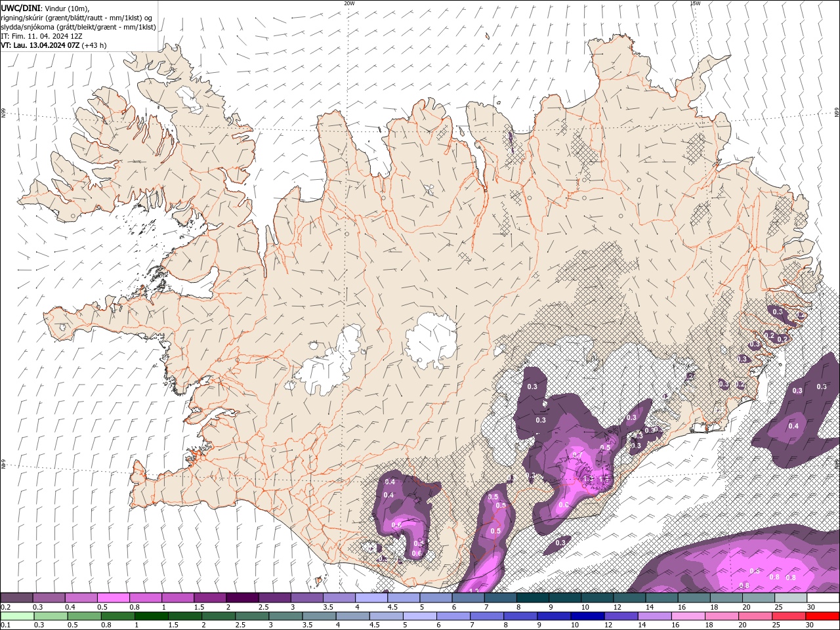840x630 pixels.
Task: Pick bottom-row legend swatch between 14 and 16
Action: tap(654, 616)
